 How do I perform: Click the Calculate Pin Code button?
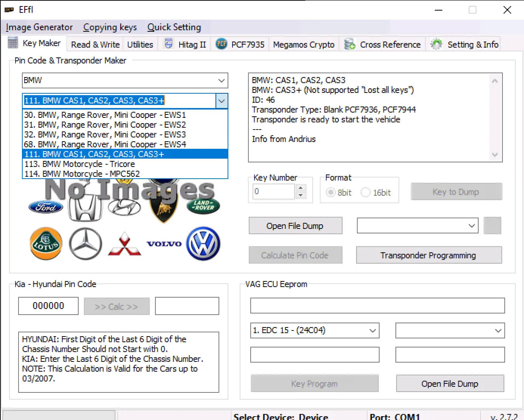coord(295,255)
